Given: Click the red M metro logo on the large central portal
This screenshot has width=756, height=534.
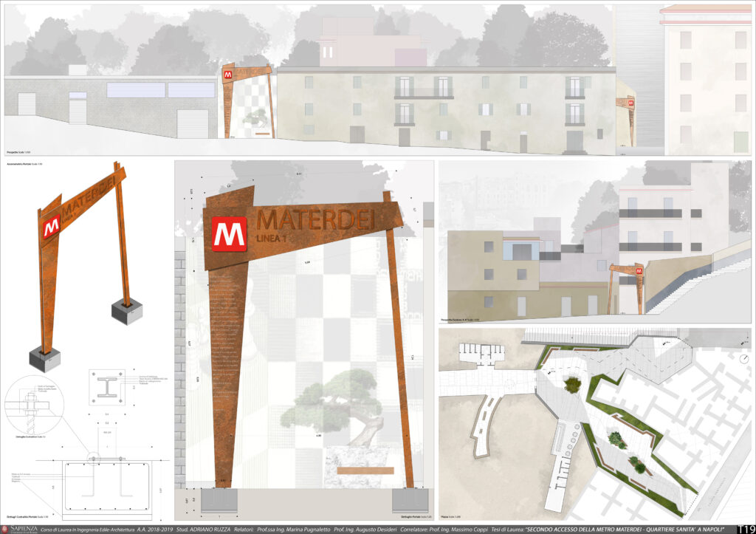Looking at the screenshot, I should [x=230, y=234].
